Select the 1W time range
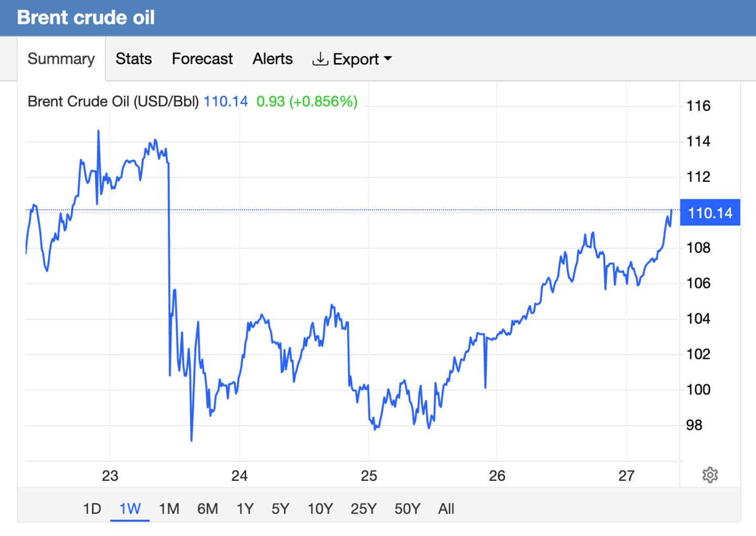 click(130, 509)
